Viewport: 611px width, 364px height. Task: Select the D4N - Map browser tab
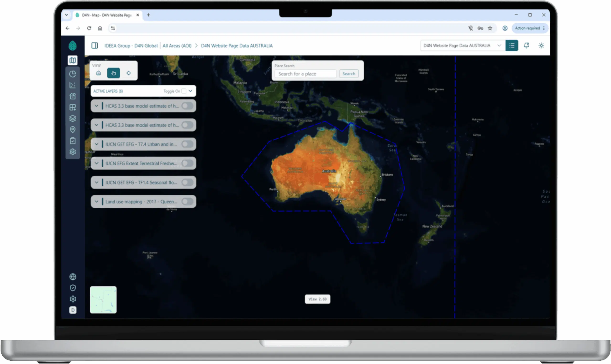click(x=107, y=15)
